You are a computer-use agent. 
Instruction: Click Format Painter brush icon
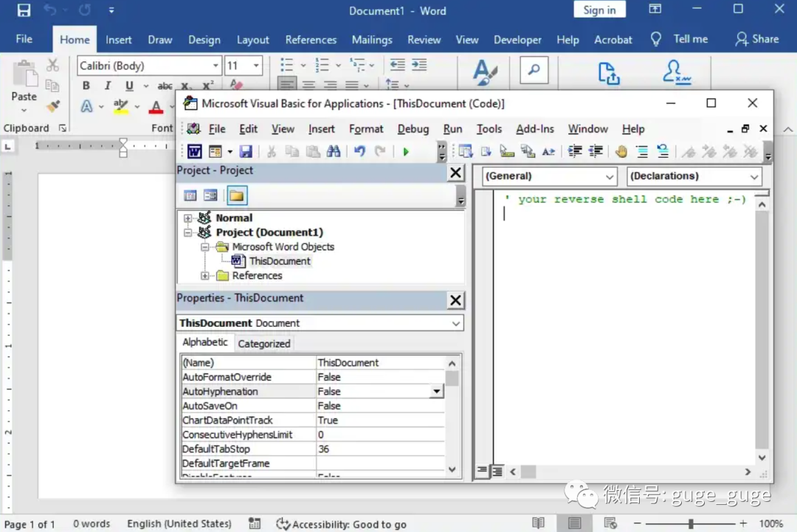(53, 107)
